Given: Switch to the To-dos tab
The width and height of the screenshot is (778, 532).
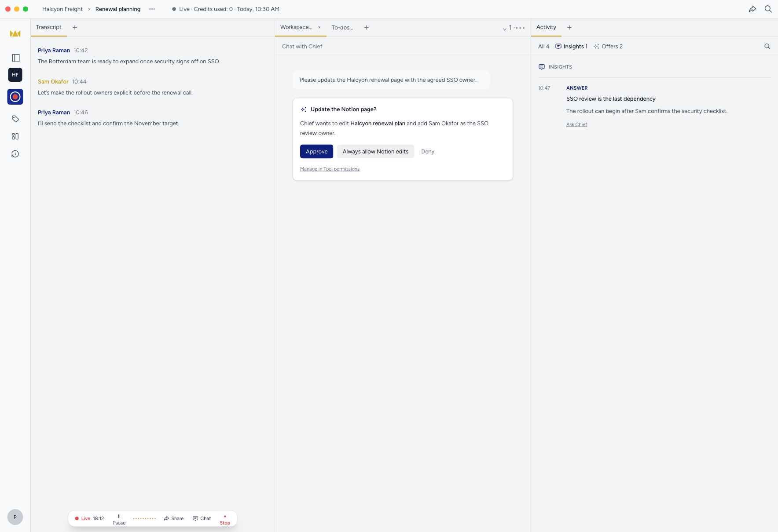Looking at the screenshot, I should [x=342, y=27].
